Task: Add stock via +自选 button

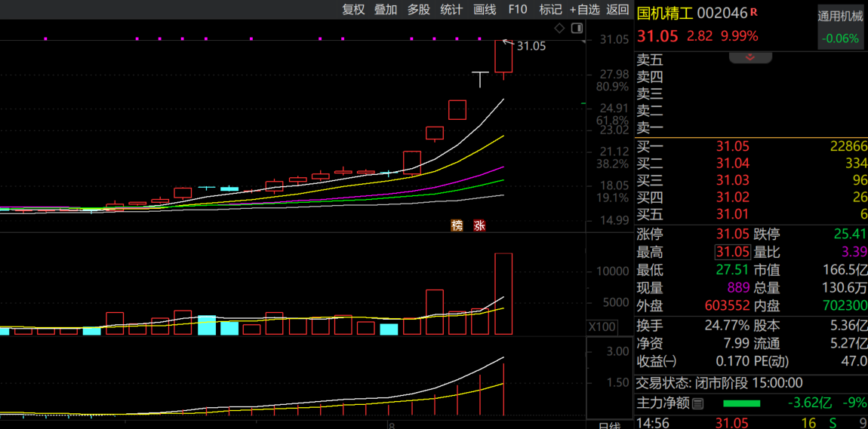Action: coord(584,9)
